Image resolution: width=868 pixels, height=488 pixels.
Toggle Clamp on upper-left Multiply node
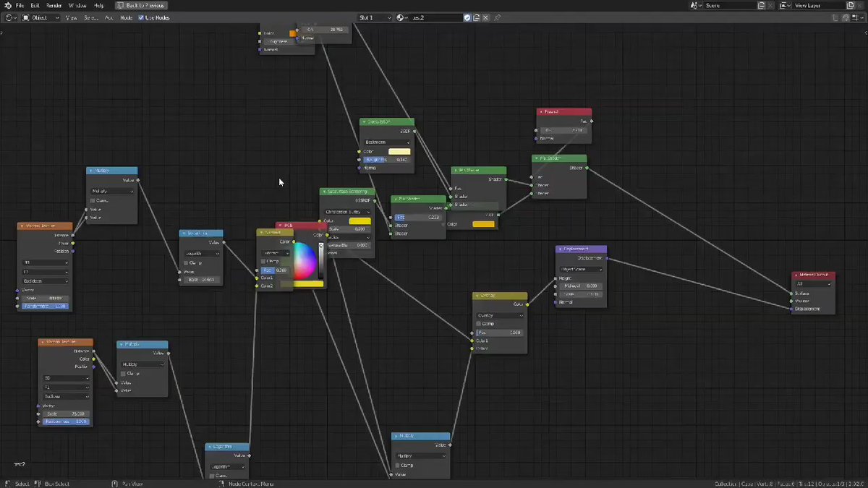93,200
